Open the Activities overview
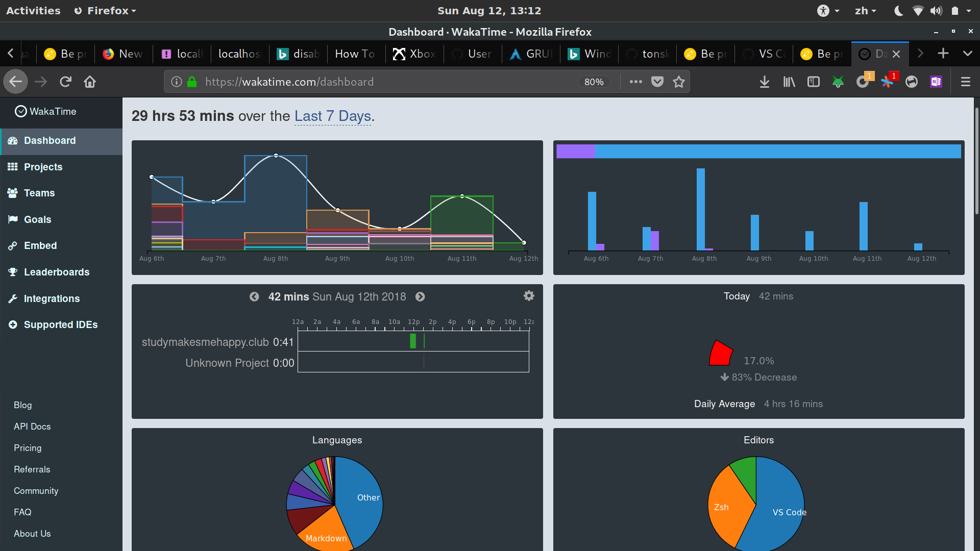Image resolution: width=980 pixels, height=551 pixels. (x=33, y=11)
